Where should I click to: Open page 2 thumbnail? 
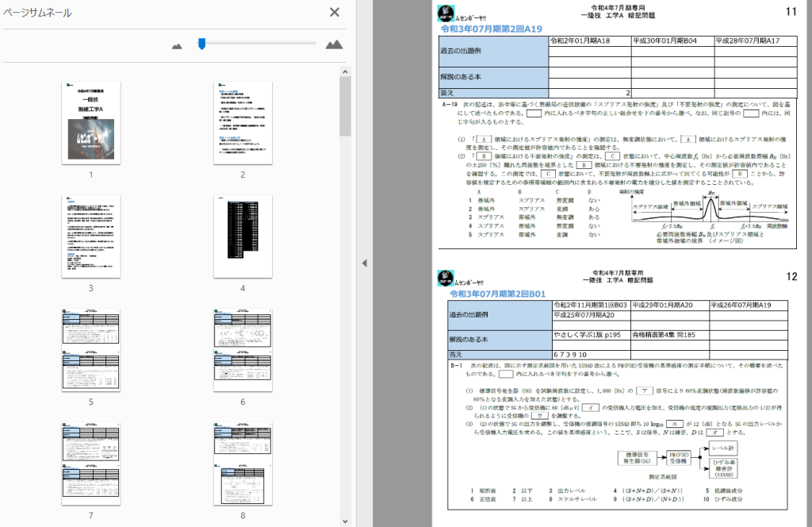pos(243,123)
